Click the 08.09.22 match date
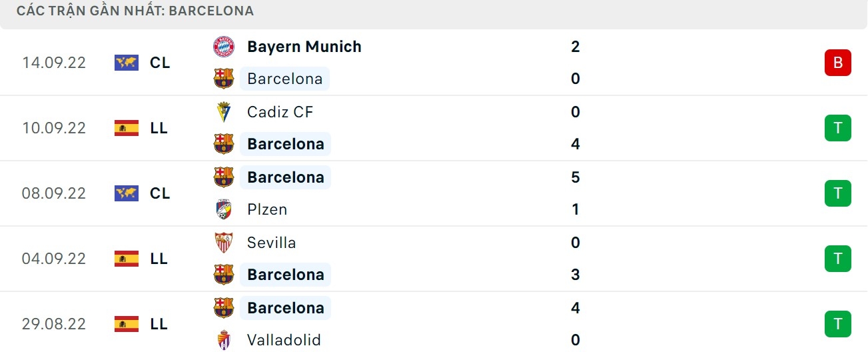The image size is (868, 352). pyautogui.click(x=54, y=193)
